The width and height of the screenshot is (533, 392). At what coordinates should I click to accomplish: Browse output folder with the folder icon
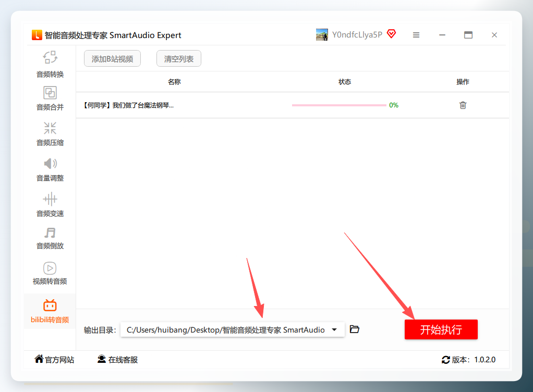tap(355, 329)
